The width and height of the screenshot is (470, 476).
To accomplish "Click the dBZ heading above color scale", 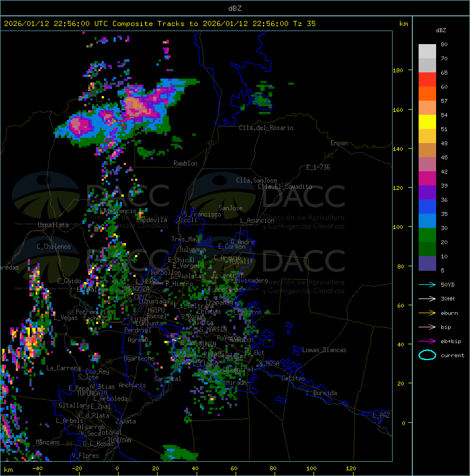I will coord(441,31).
